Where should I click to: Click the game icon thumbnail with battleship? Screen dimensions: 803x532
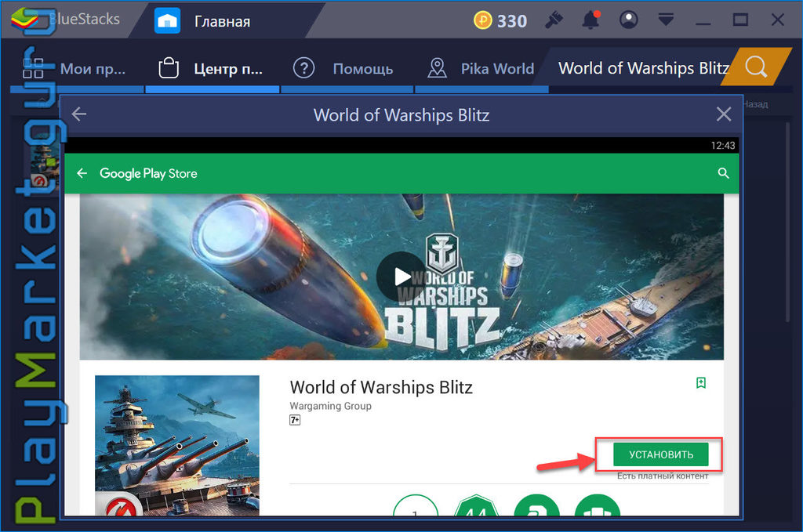click(x=177, y=445)
